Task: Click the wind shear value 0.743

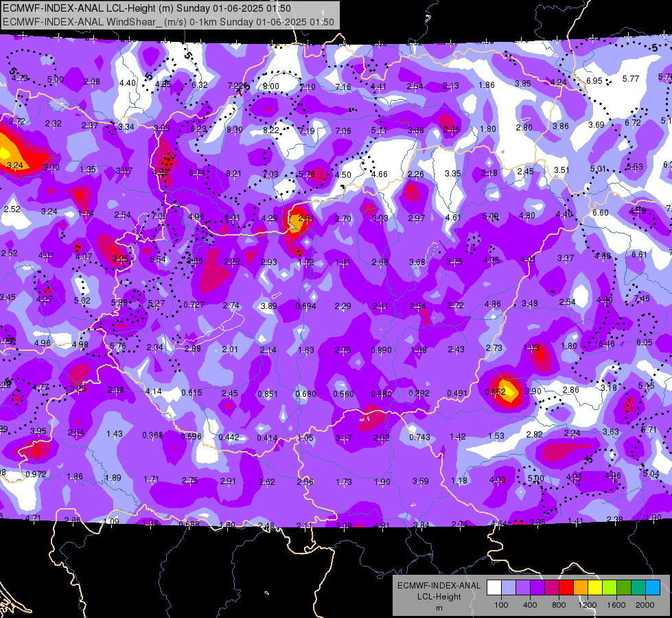Action: pos(419,437)
